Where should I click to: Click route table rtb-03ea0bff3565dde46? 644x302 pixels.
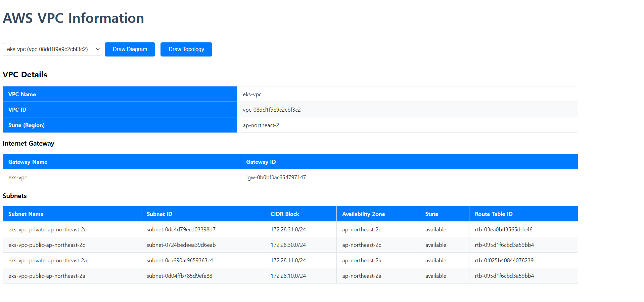click(x=504, y=229)
